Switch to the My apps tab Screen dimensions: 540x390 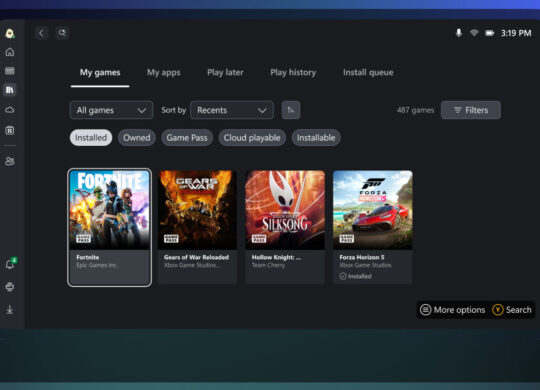click(164, 73)
